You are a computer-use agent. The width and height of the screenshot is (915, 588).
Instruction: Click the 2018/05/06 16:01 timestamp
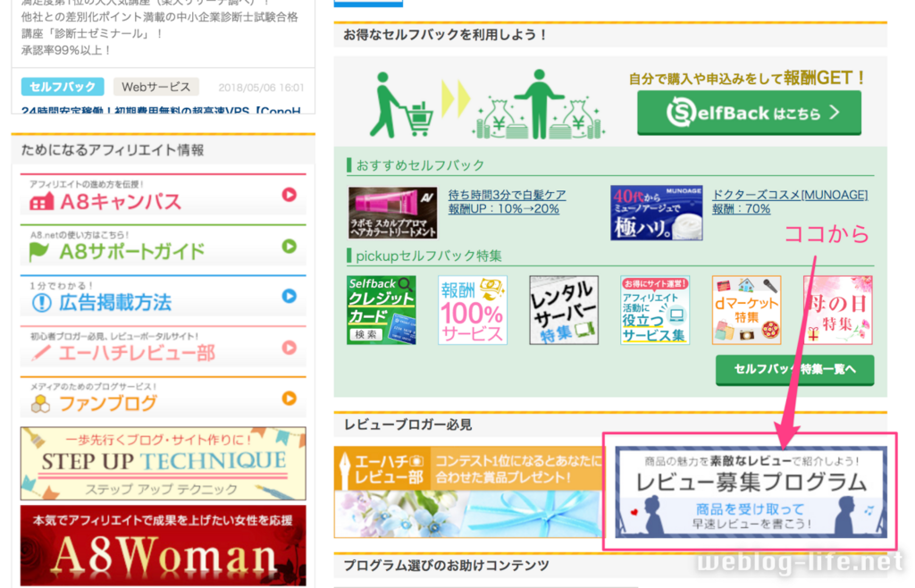261,88
